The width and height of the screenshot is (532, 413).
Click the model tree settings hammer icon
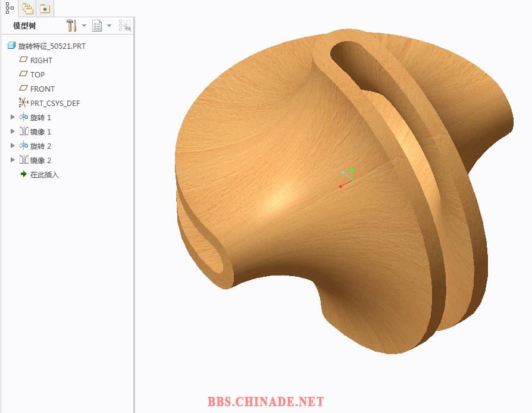click(71, 26)
